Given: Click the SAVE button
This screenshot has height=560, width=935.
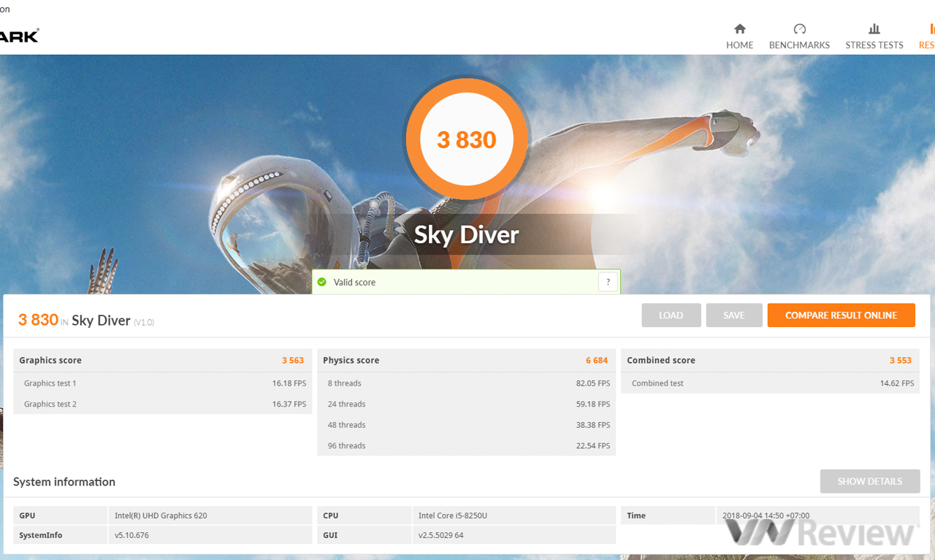Looking at the screenshot, I should click(x=734, y=315).
